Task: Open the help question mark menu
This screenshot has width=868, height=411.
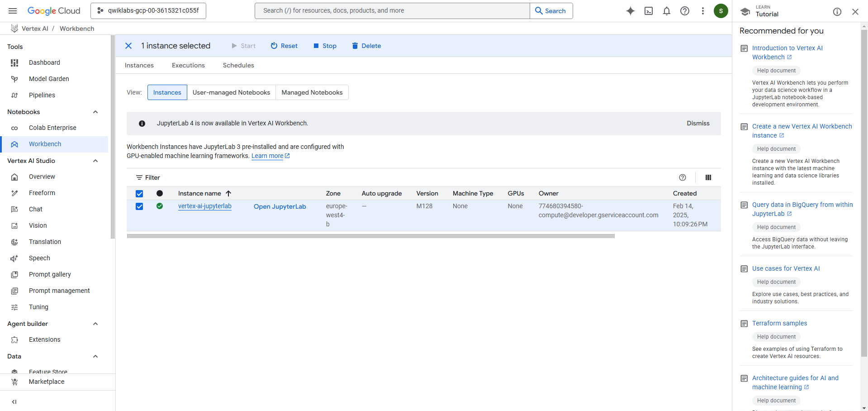Action: [x=685, y=11]
